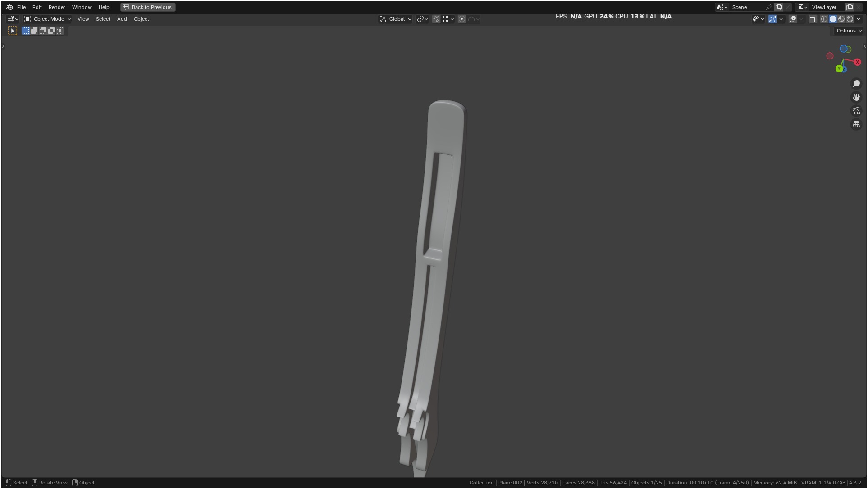This screenshot has width=868, height=489.
Task: Open the Object Mode dropdown
Action: pyautogui.click(x=47, y=19)
